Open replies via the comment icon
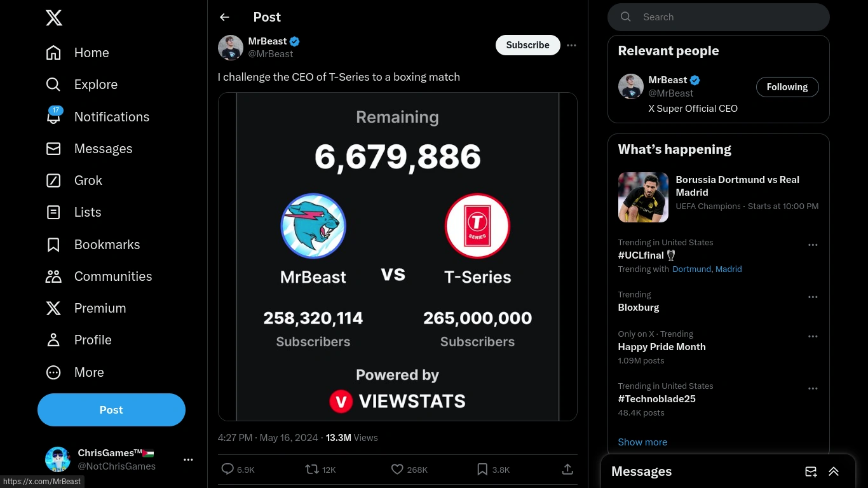Image resolution: width=868 pixels, height=488 pixels. [x=227, y=470]
